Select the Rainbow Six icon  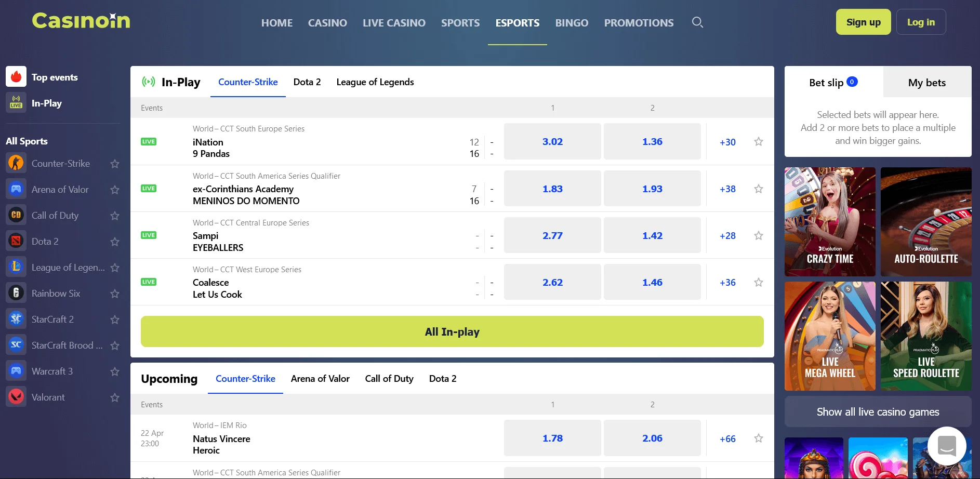pos(16,293)
